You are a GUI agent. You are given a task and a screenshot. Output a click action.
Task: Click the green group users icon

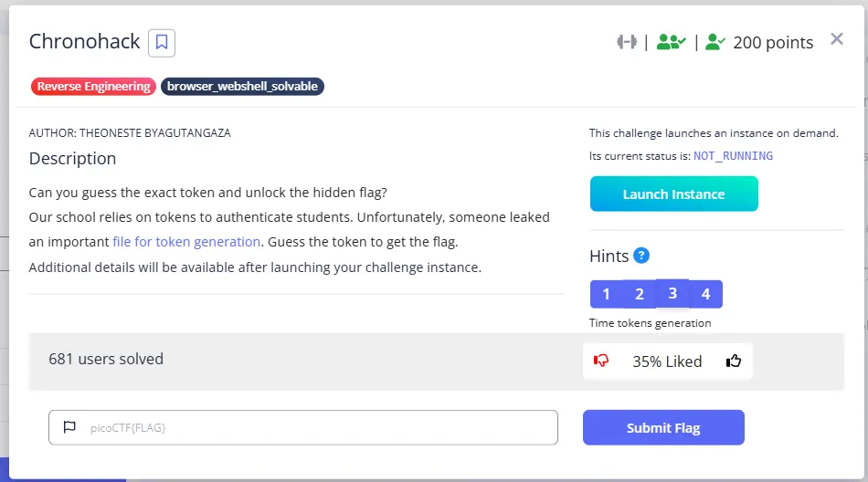tap(671, 42)
